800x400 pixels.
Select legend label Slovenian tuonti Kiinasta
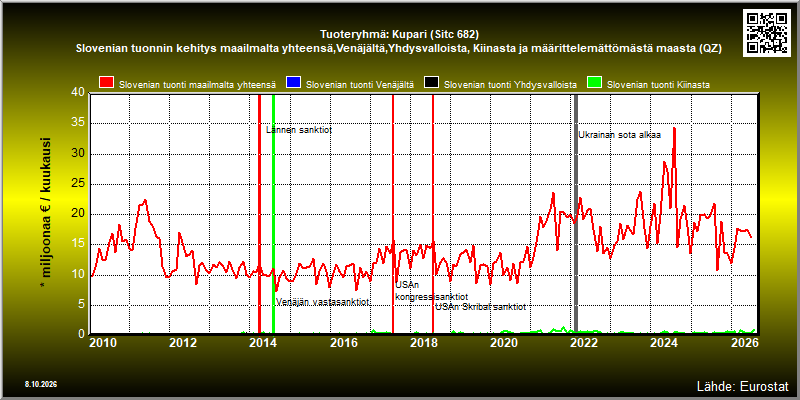tap(658, 85)
